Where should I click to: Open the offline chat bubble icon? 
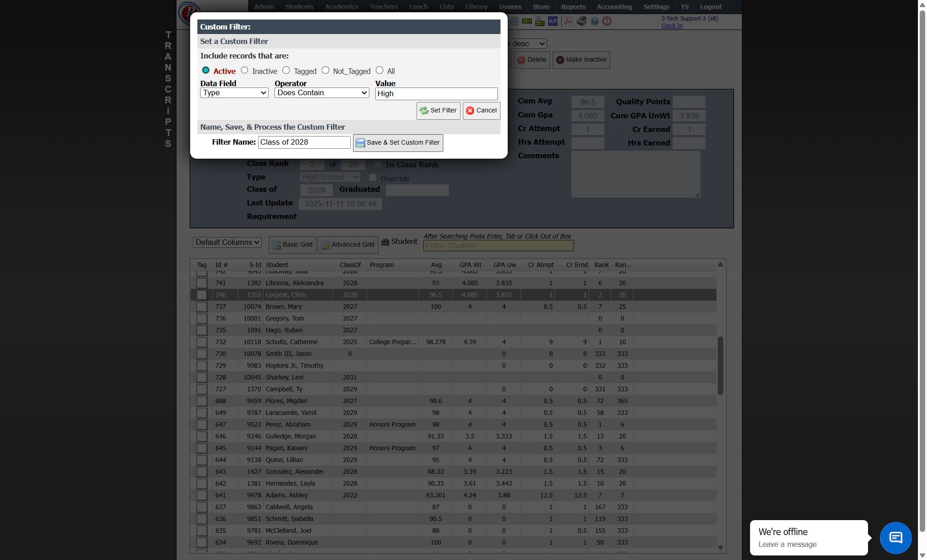(x=895, y=538)
